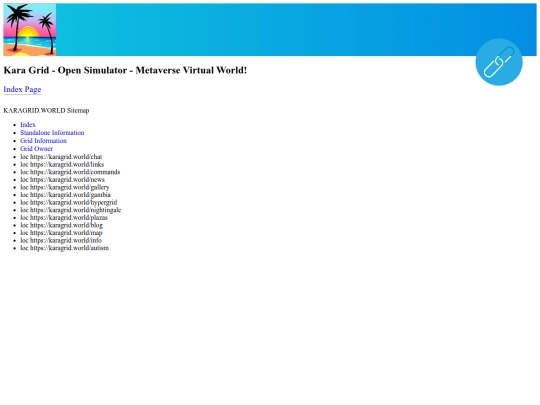The width and height of the screenshot is (540, 405).
Task: Select the karagrid.world/plazas entry
Action: tap(64, 217)
